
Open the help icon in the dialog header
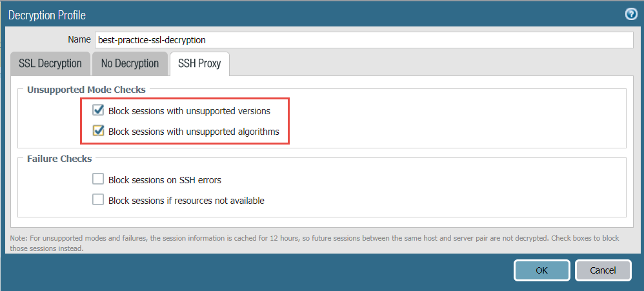click(x=631, y=15)
